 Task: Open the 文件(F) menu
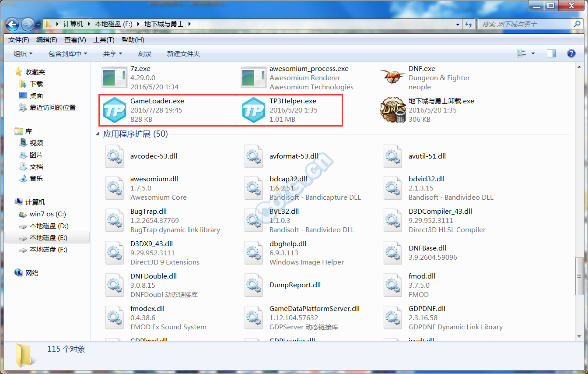point(19,40)
